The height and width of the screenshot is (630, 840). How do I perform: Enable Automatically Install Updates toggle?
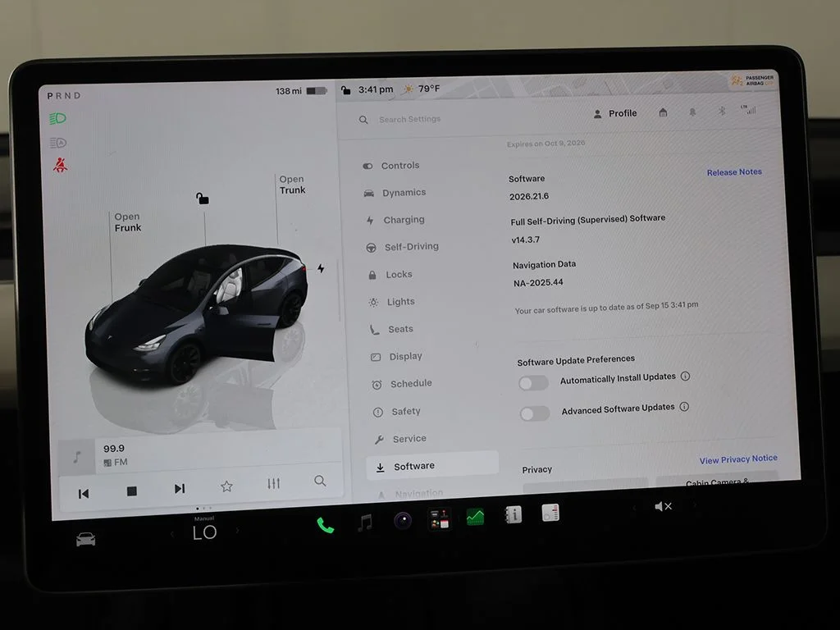pyautogui.click(x=533, y=382)
